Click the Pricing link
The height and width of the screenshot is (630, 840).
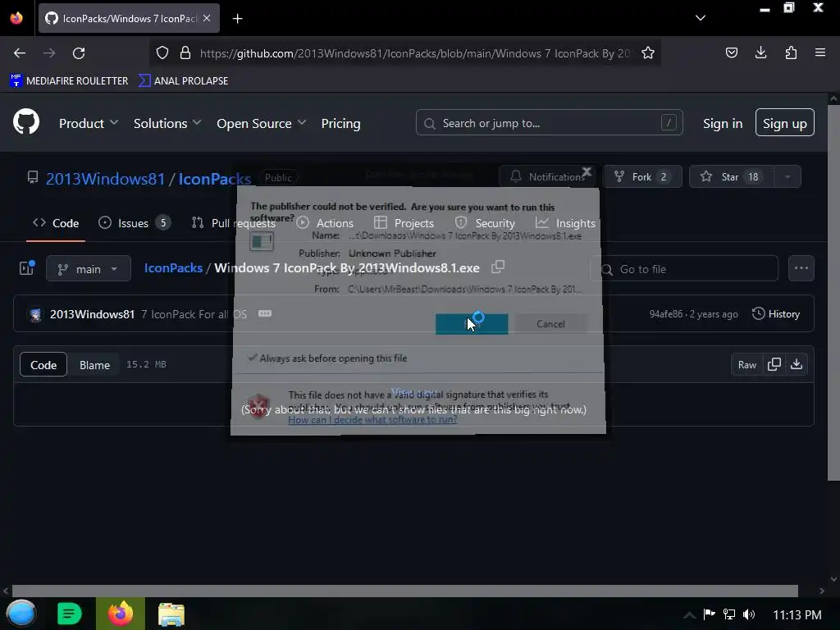340,123
